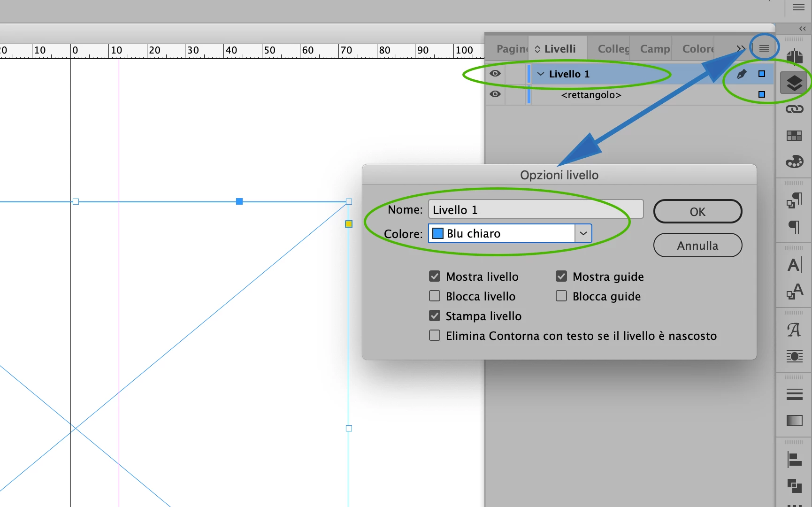Screen dimensions: 812x507
Task: Switch to the Colore tab
Action: pyautogui.click(x=698, y=49)
